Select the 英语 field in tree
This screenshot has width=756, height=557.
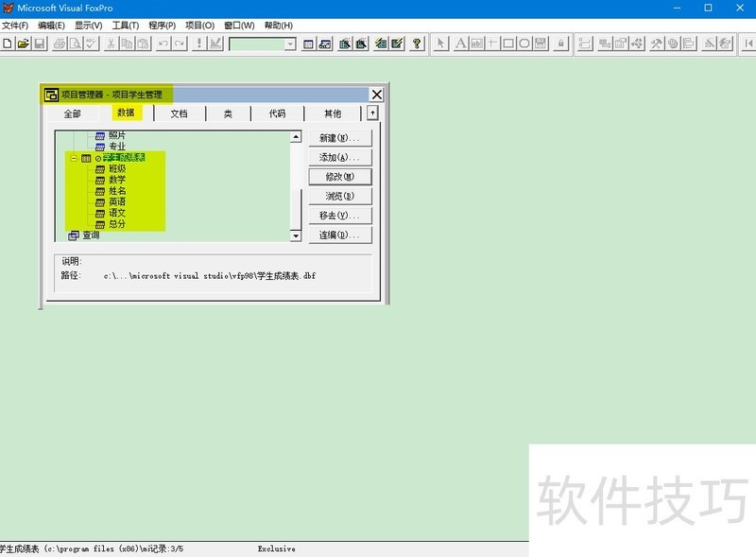point(116,201)
